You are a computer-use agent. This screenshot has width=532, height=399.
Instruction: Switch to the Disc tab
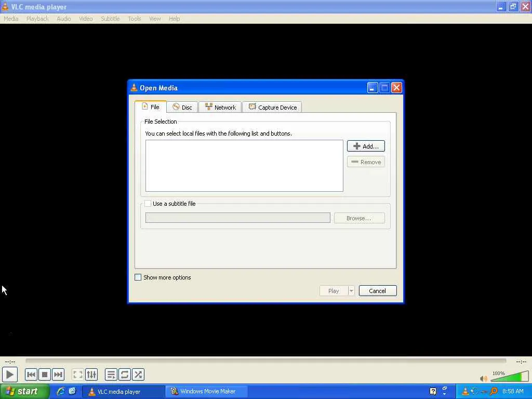tap(182, 107)
